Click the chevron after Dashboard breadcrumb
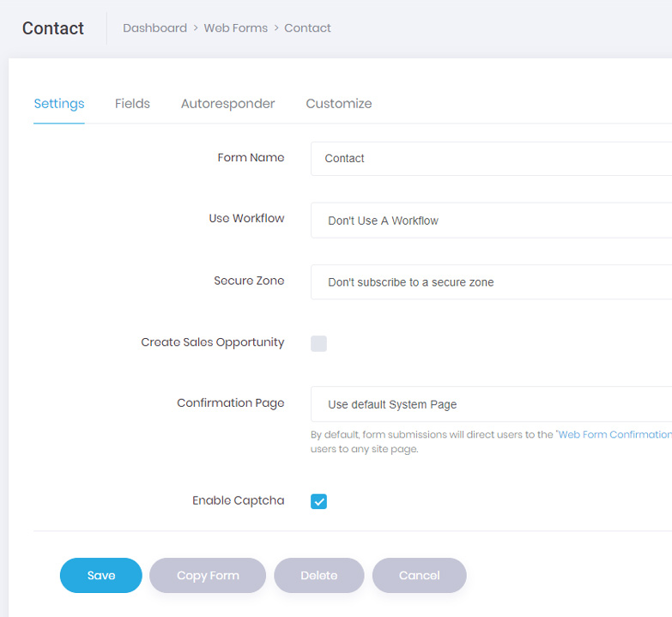This screenshot has height=617, width=672. [x=196, y=28]
